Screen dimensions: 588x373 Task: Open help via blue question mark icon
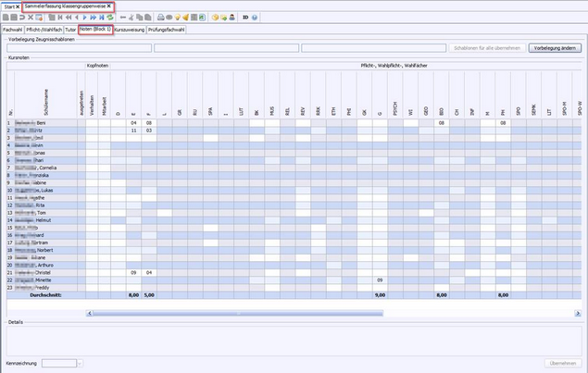[x=255, y=17]
